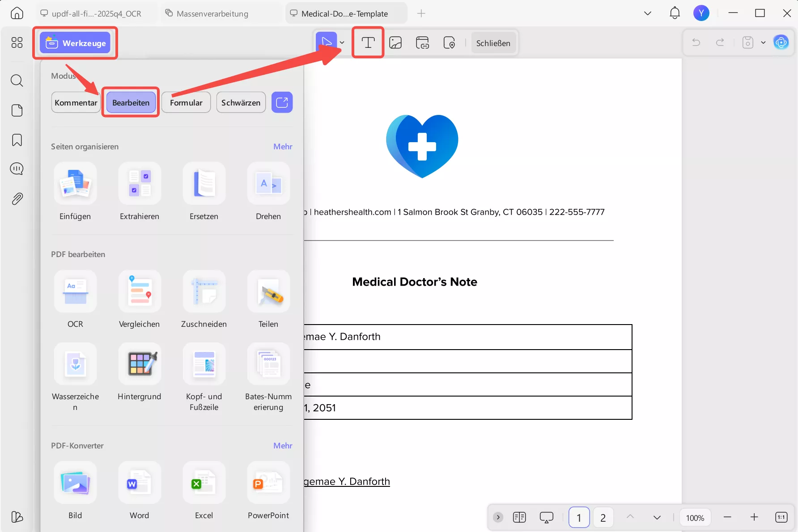Select the image editing tool
The height and width of the screenshot is (532, 798).
[395, 42]
